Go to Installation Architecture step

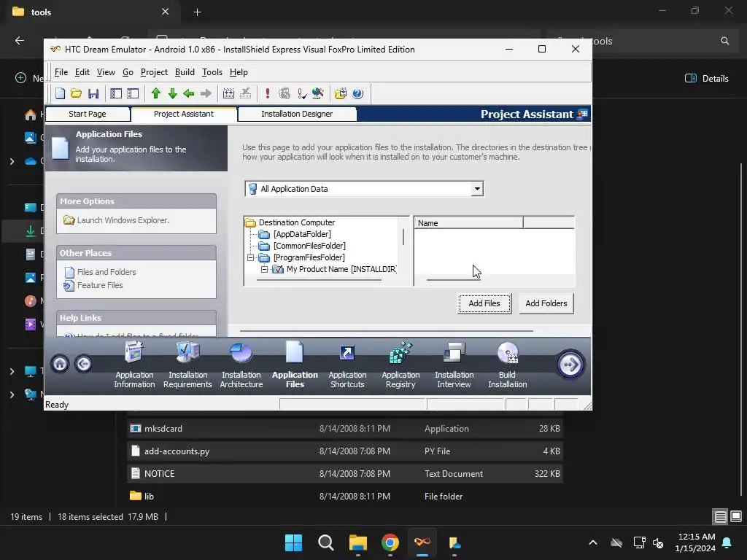[241, 365]
